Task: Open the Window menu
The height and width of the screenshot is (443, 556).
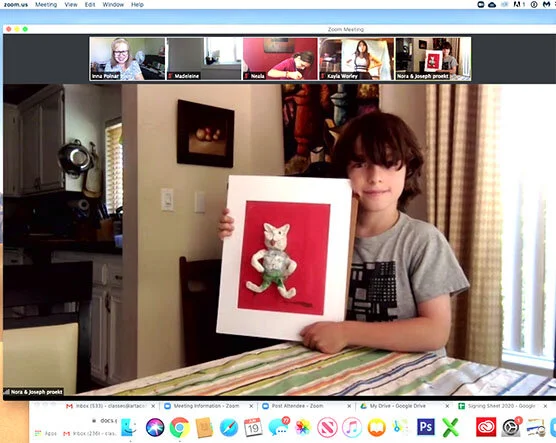Action: 113,5
